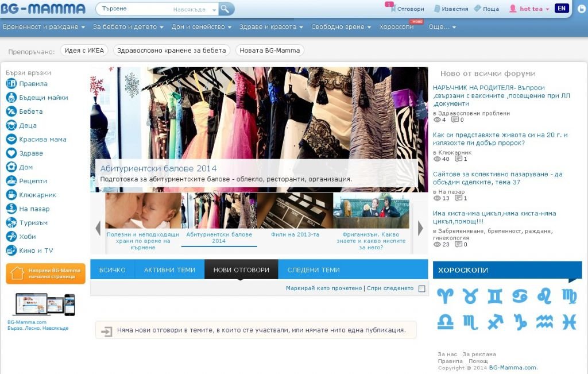
Task: Click the Туризъм quick link icon
Action: pyautogui.click(x=11, y=223)
